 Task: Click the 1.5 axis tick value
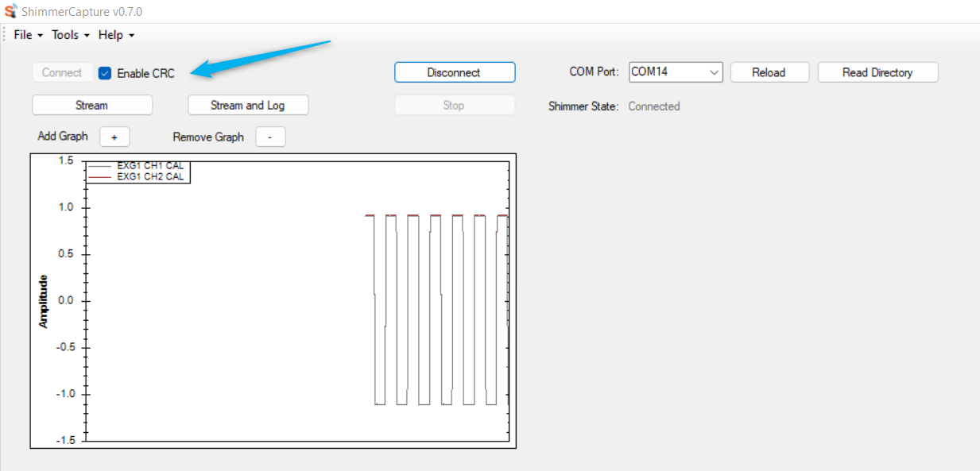tap(66, 160)
